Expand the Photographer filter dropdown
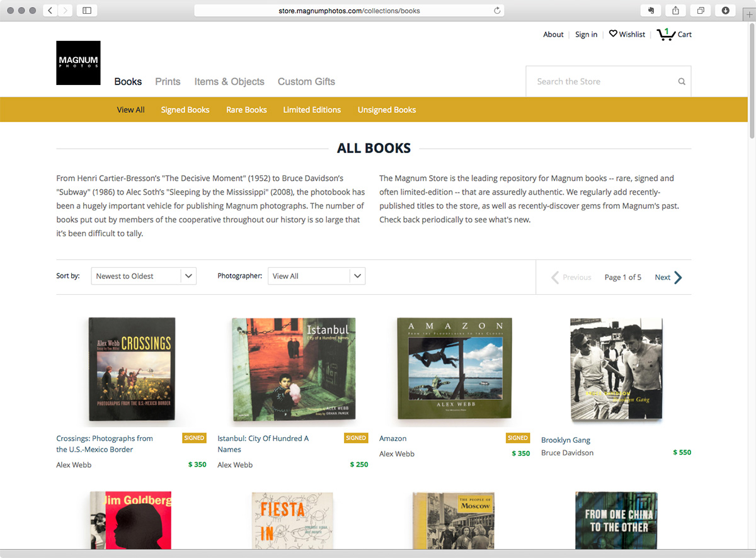 point(316,276)
